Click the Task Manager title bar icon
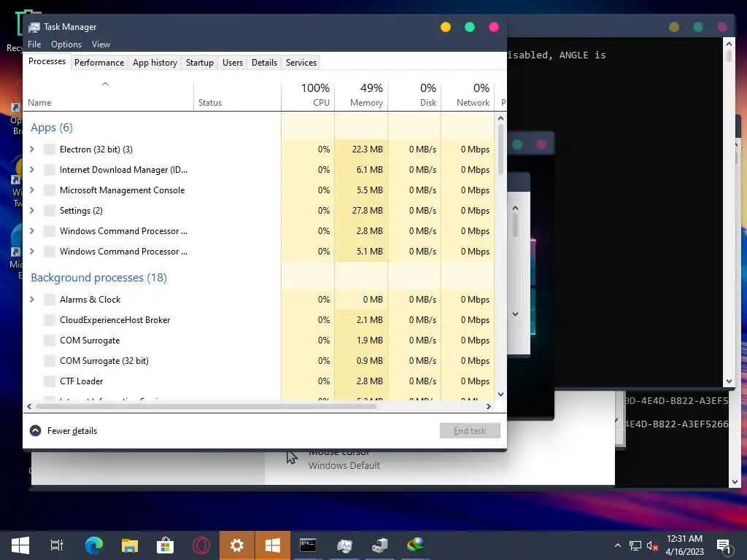 tap(34, 27)
